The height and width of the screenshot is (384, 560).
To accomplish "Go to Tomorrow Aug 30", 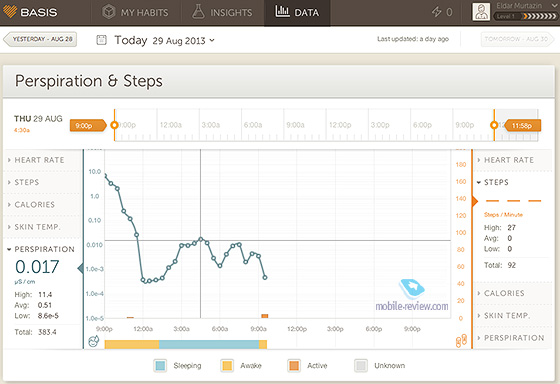I will tap(517, 39).
